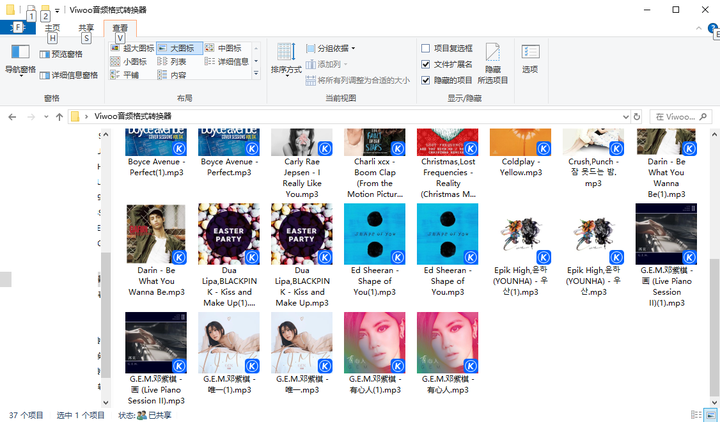This screenshot has width=720, height=422.
Task: Select extra large icons layout
Action: pos(132,48)
